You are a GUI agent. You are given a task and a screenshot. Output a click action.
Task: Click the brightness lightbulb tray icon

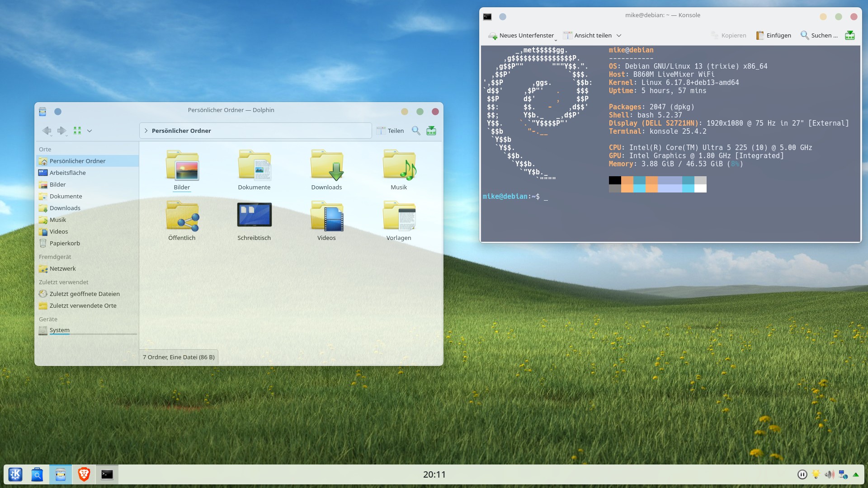[816, 474]
